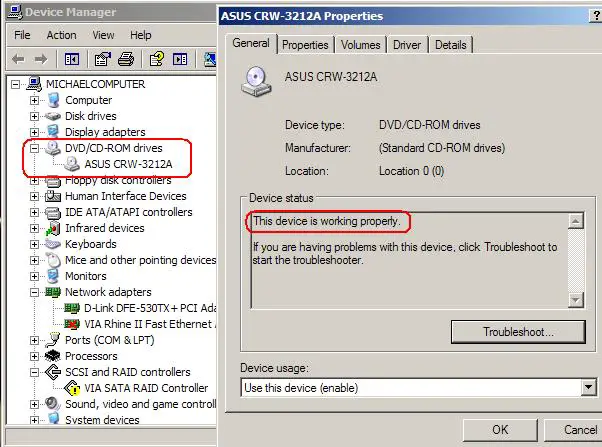Viewport: 602px width, 447px height.
Task: Click the Processors category icon
Action: click(x=53, y=356)
